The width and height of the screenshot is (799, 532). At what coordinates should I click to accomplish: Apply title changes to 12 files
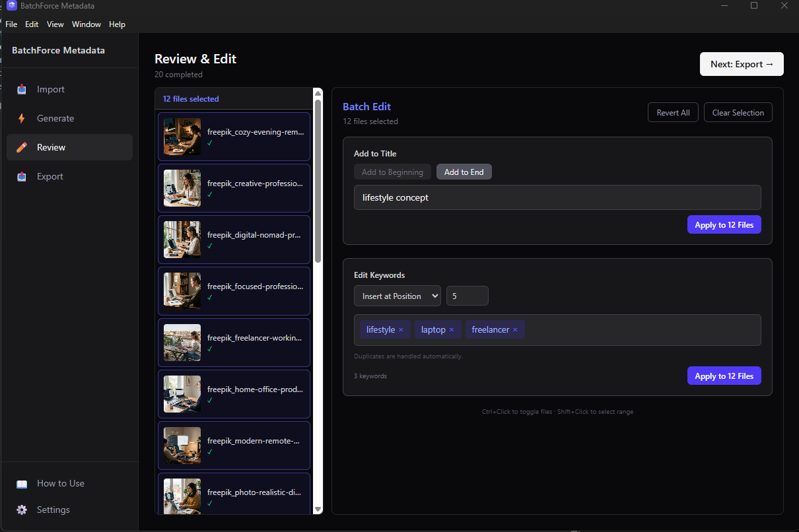pyautogui.click(x=724, y=224)
